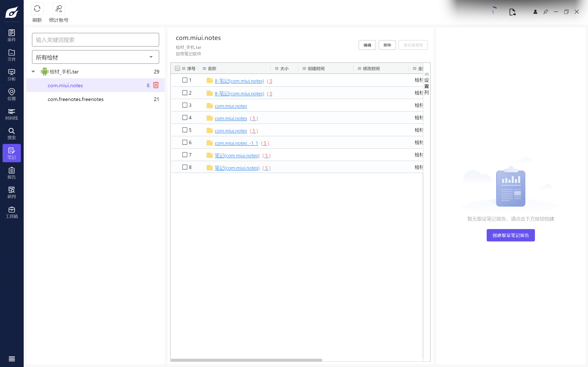Viewport: 588px width, 367px height.
Task: Open the account statistics (统计账号) tool
Action: [59, 9]
